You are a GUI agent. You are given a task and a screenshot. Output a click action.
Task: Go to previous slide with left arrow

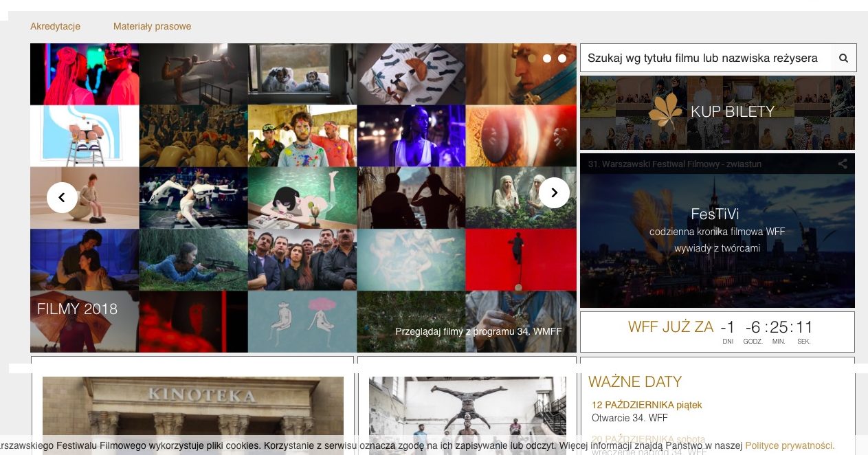pos(62,197)
